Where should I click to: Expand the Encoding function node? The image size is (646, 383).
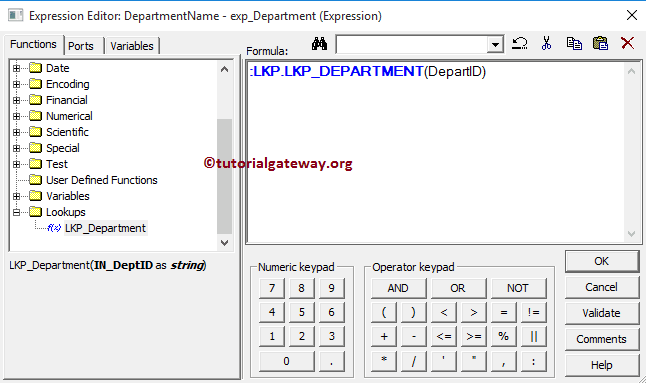click(16, 84)
